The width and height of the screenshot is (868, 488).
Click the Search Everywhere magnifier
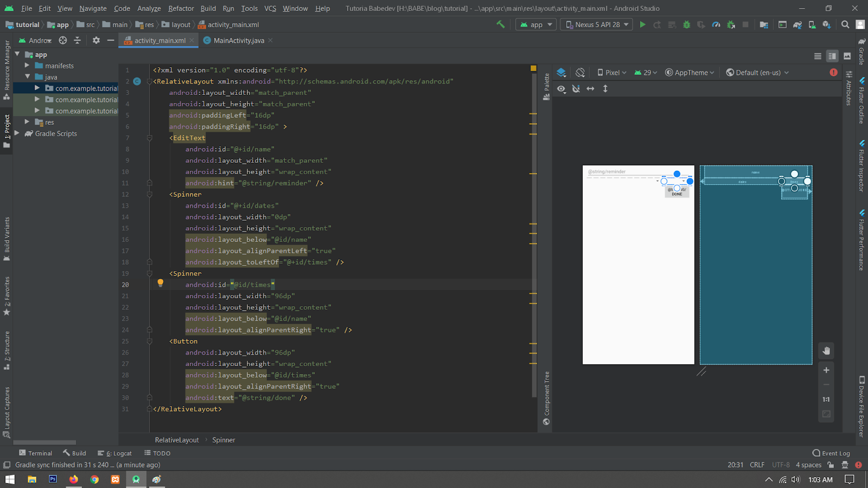[845, 24]
